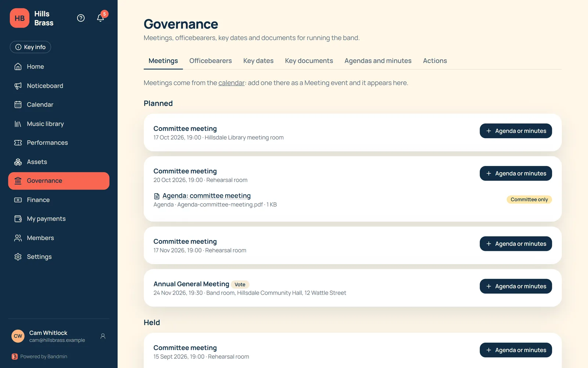
Task: Open the Key info pill button
Action: [x=31, y=47]
